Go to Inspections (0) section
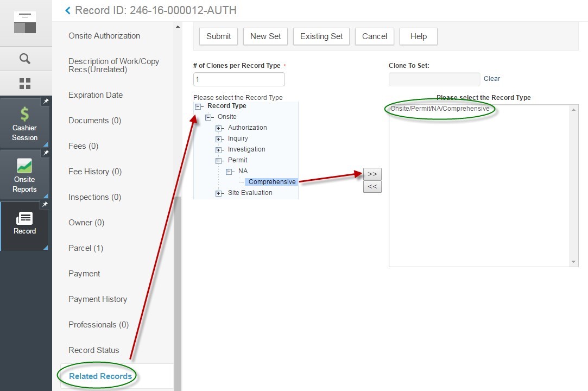Viewport: 588px width, 391px height. coord(94,197)
